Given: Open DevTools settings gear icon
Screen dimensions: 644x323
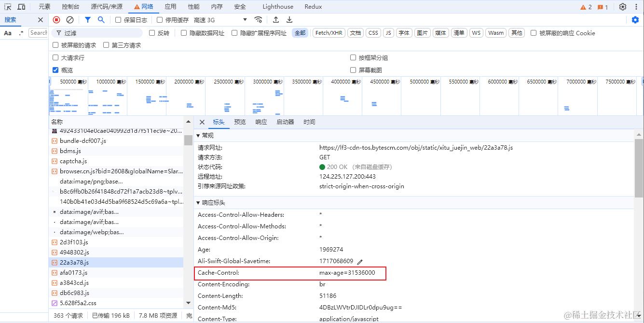Looking at the screenshot, I should [623, 7].
